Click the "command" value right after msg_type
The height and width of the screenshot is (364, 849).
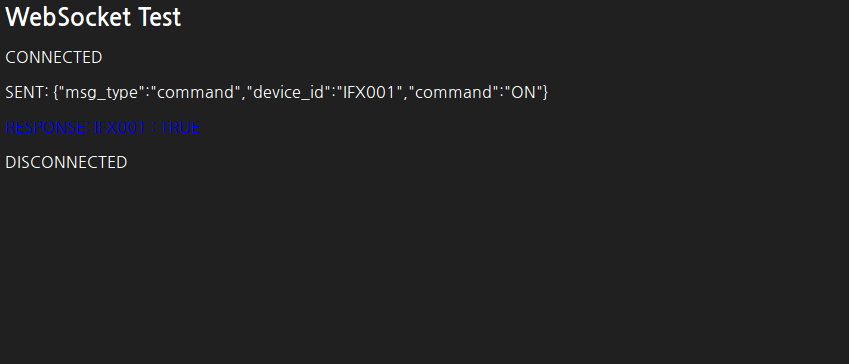point(195,93)
